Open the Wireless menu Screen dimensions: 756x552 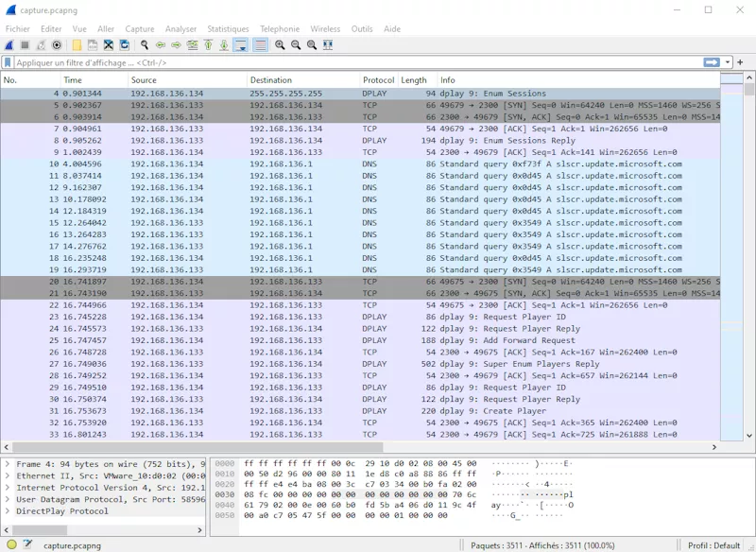pyautogui.click(x=325, y=29)
